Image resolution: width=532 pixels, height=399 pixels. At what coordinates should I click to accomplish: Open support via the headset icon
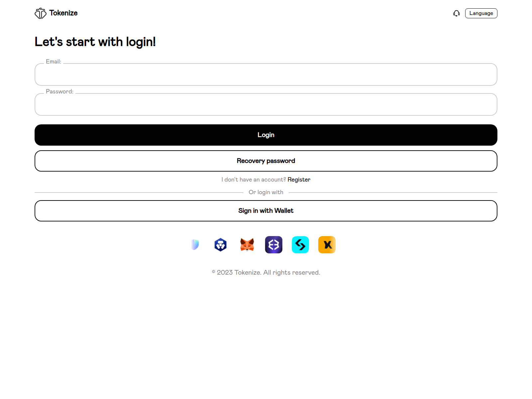pyautogui.click(x=457, y=13)
